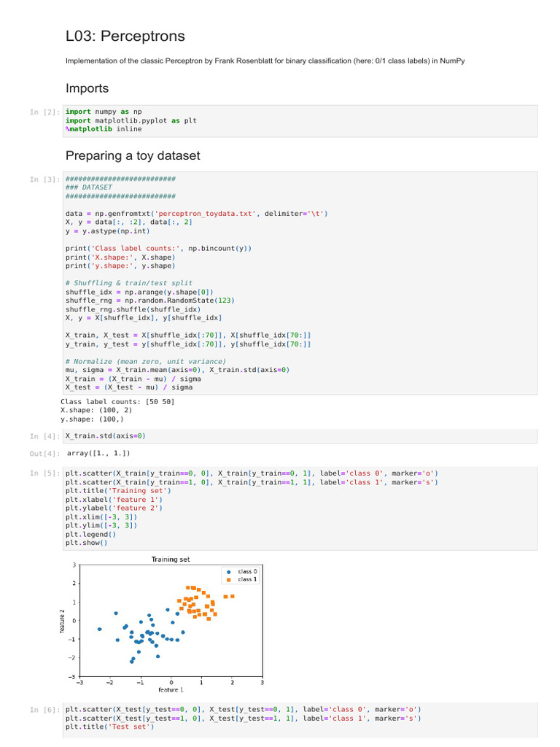This screenshot has height=747, width=560.
Task: Click the 'In [3]:' cell prompt
Action: (x=44, y=179)
